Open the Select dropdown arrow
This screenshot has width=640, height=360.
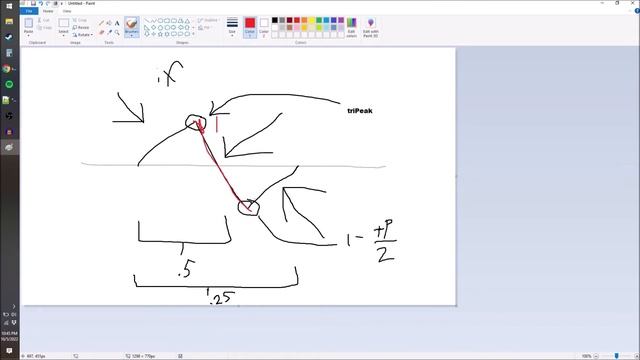pyautogui.click(x=63, y=36)
